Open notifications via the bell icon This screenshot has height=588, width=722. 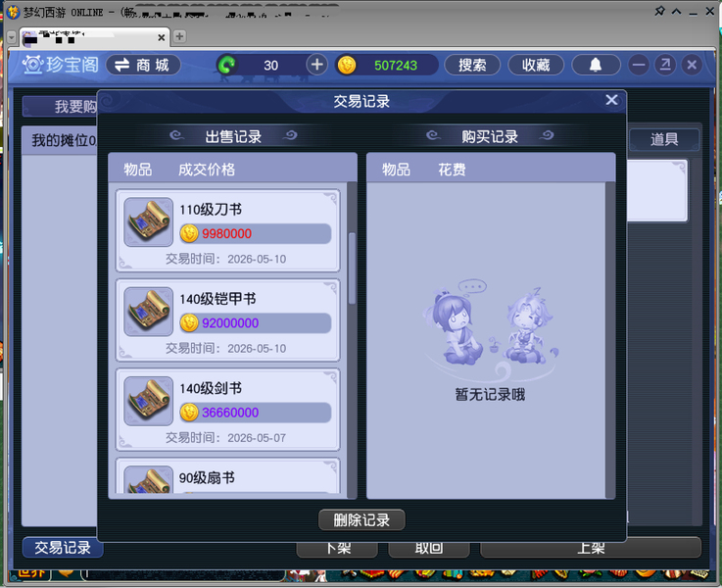pyautogui.click(x=596, y=65)
